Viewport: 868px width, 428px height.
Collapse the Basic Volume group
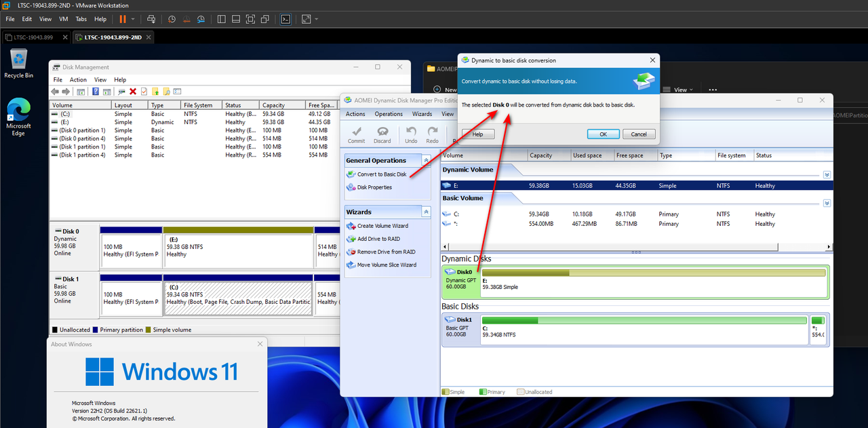pyautogui.click(x=827, y=203)
